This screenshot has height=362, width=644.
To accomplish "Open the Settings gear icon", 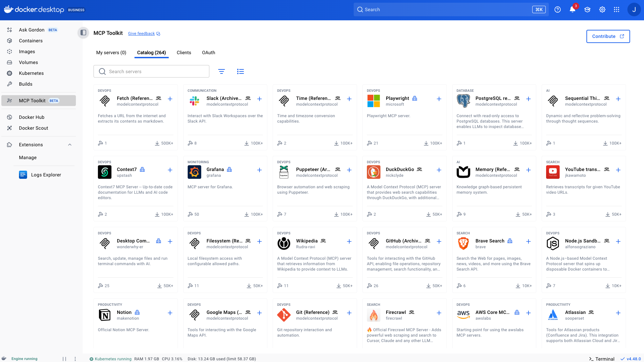I will pyautogui.click(x=602, y=9).
